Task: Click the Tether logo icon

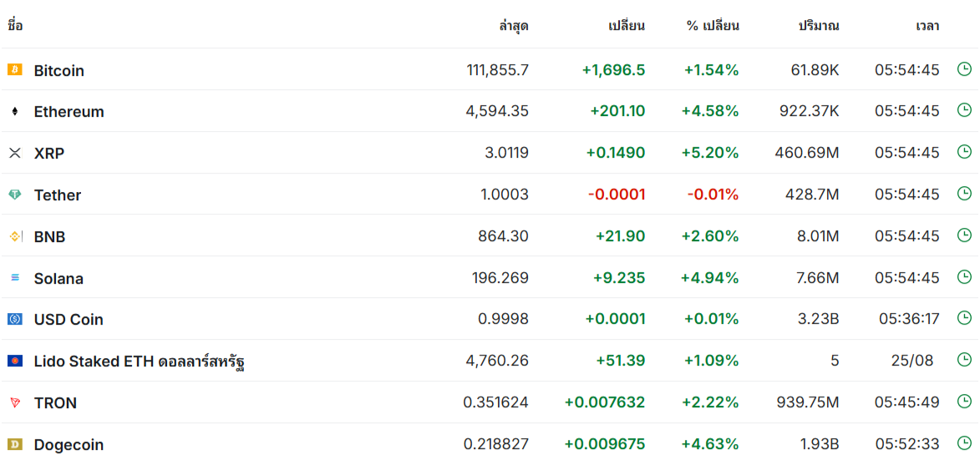Action: pyautogui.click(x=15, y=195)
